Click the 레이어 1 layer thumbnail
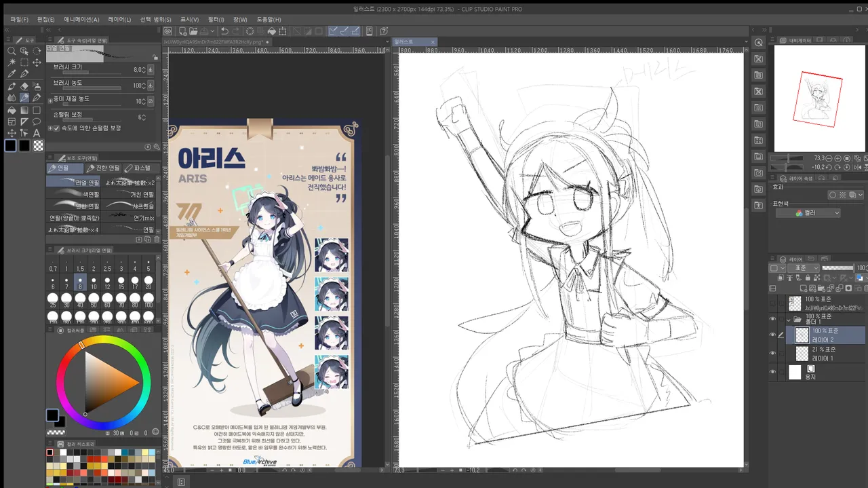This screenshot has width=868, height=488. click(x=802, y=353)
